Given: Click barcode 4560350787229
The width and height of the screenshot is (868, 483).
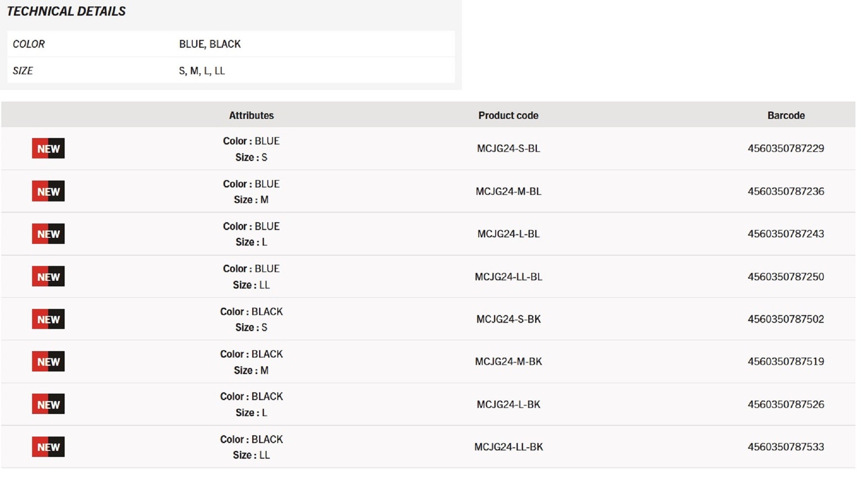Looking at the screenshot, I should click(x=786, y=148).
